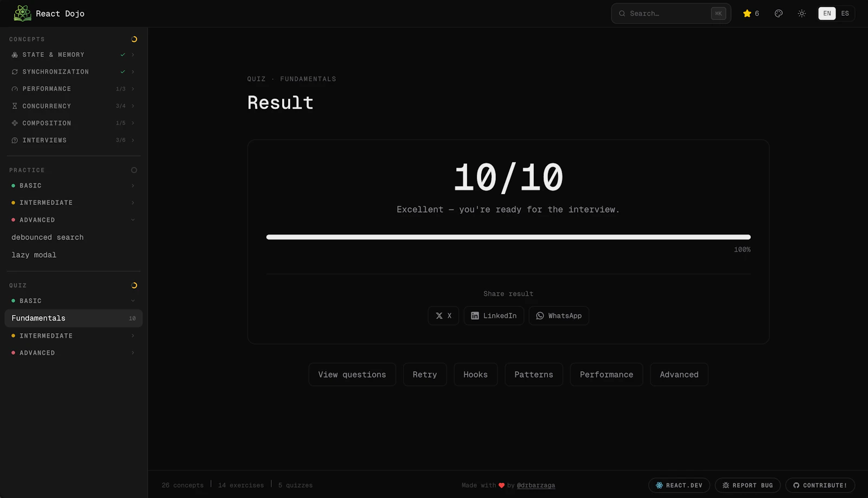Collapse Practice Advanced chevron
868x498 pixels.
[133, 220]
